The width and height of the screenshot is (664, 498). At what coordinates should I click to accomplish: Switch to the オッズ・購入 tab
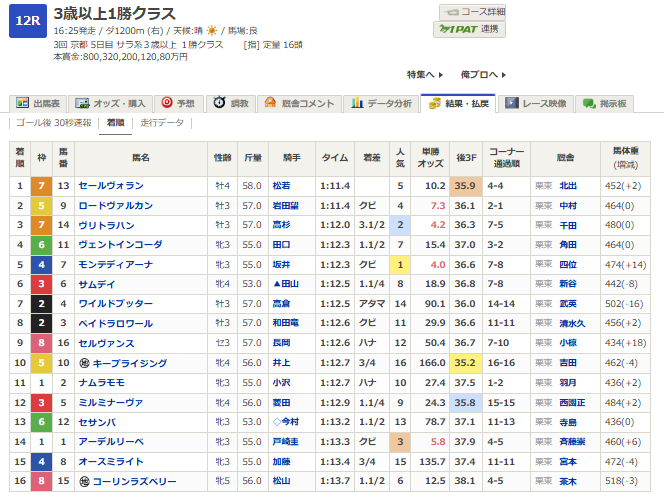(112, 103)
